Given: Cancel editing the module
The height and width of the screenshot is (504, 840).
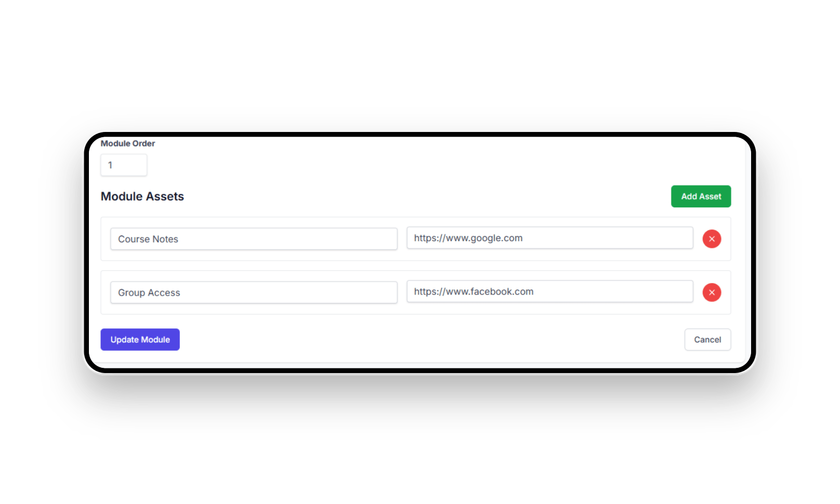Looking at the screenshot, I should [x=707, y=339].
